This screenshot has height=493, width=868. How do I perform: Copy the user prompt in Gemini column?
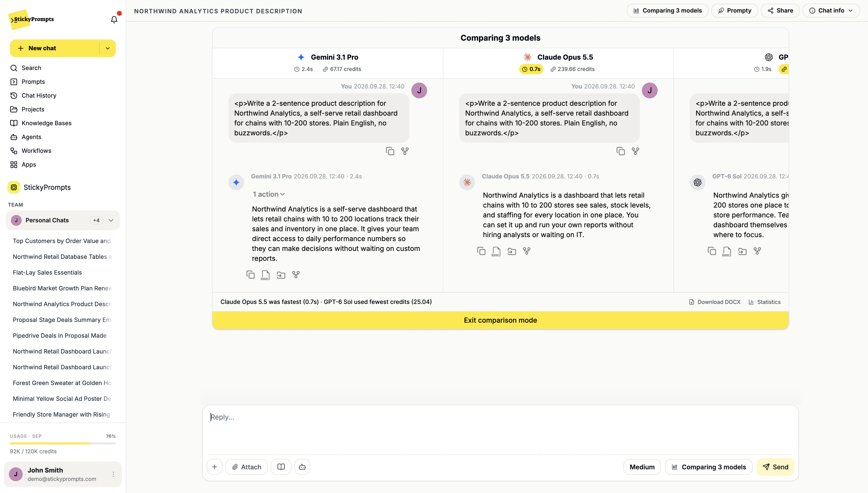click(x=390, y=151)
